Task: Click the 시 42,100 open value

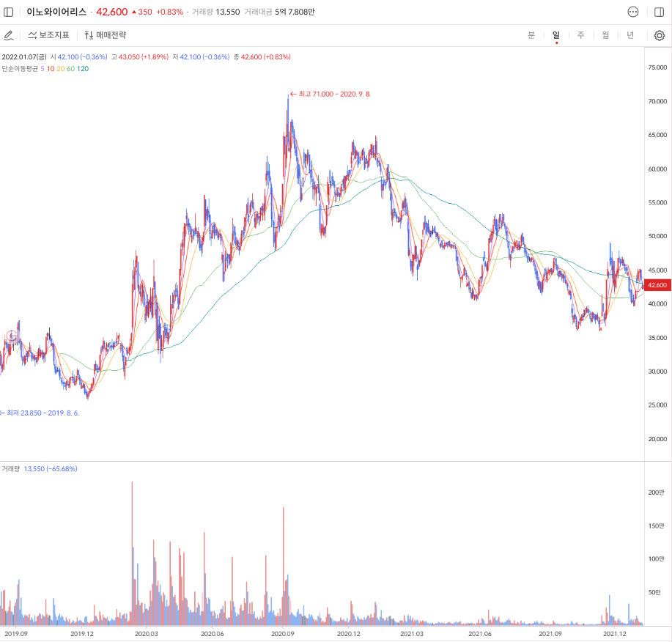Action: (79, 57)
